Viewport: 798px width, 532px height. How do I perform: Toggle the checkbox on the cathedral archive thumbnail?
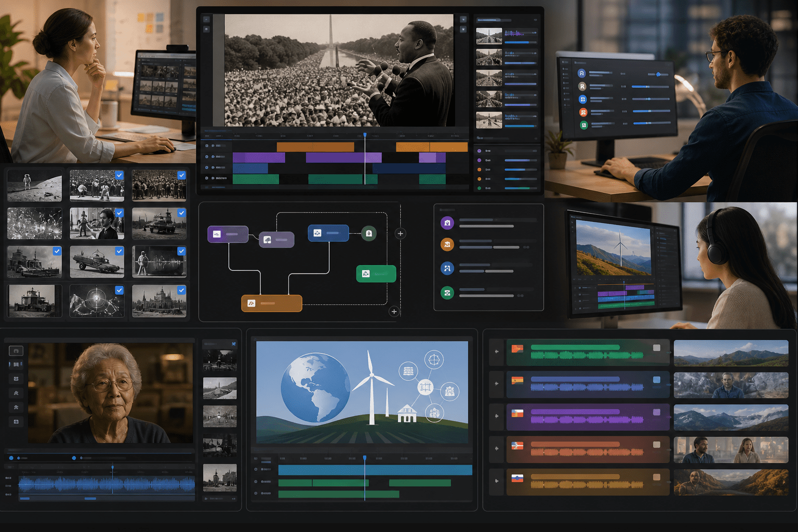point(181,290)
